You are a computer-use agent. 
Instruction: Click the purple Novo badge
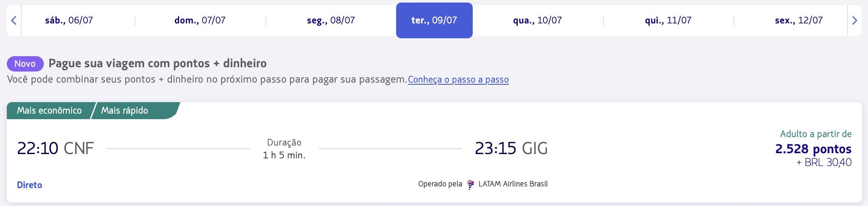[25, 64]
